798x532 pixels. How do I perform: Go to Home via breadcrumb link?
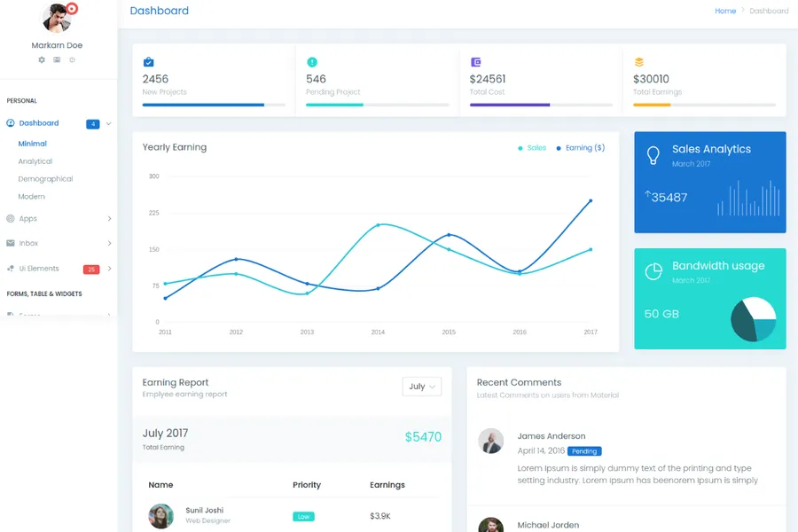click(x=725, y=11)
